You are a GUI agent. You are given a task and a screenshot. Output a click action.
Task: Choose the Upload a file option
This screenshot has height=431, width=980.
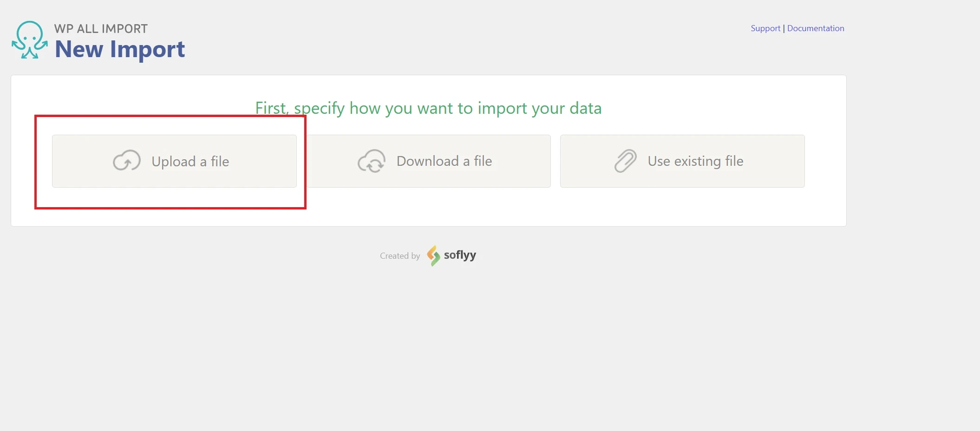(174, 161)
